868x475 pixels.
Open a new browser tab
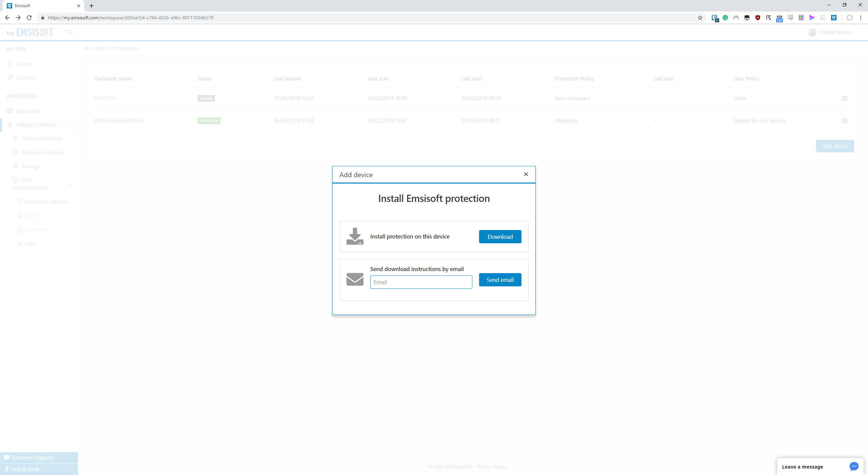(92, 6)
